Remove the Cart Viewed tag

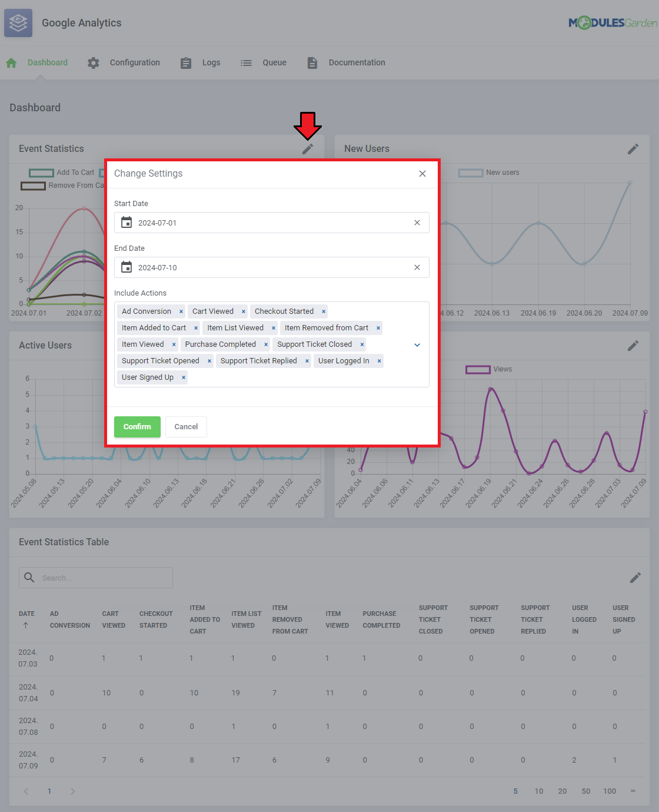(244, 311)
